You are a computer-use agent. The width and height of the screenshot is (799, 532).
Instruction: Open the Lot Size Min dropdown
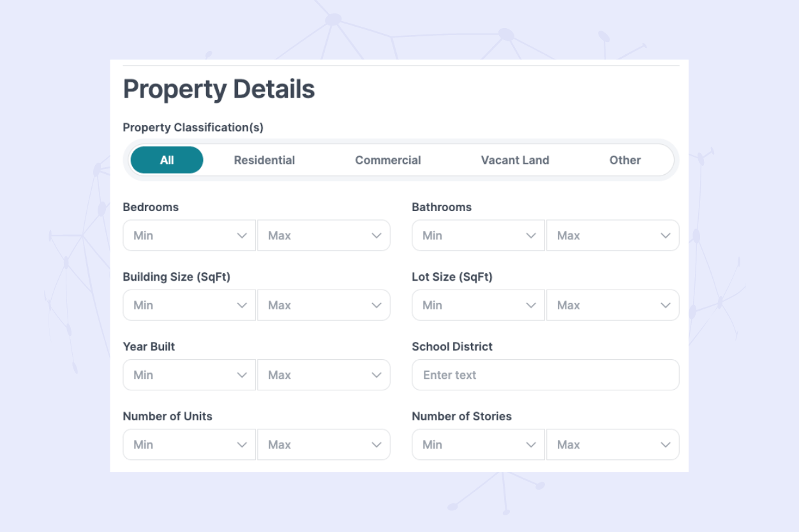click(478, 305)
